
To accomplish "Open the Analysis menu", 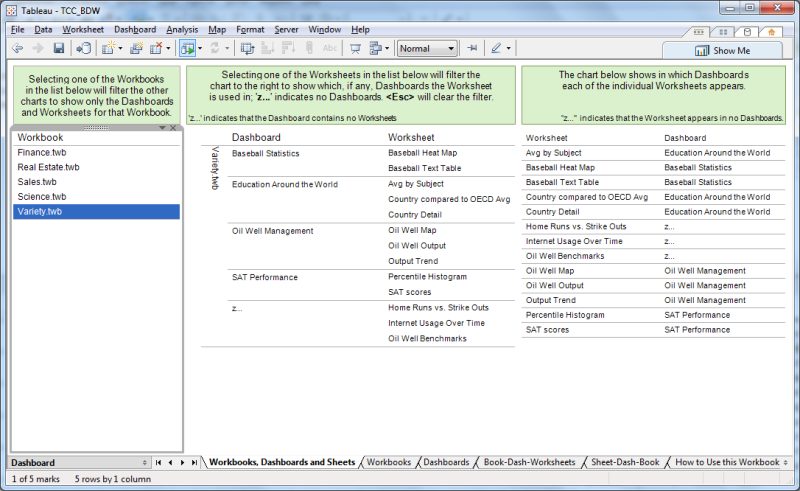I will tap(182, 30).
